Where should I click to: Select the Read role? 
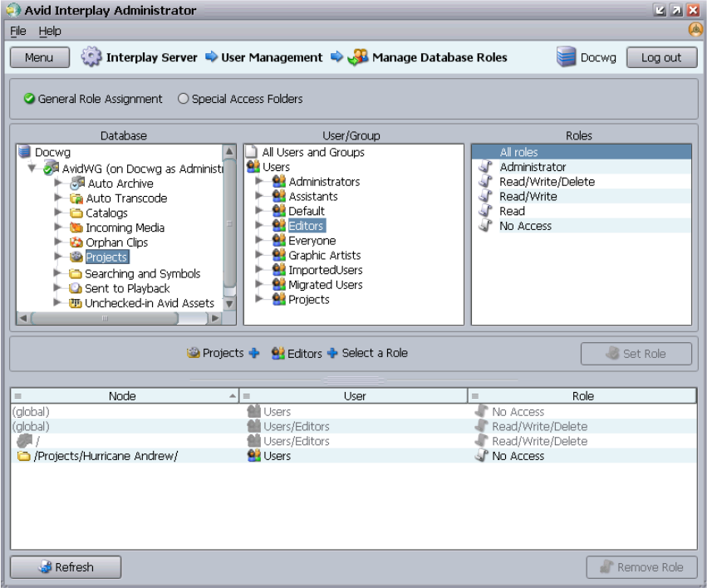coord(582,211)
